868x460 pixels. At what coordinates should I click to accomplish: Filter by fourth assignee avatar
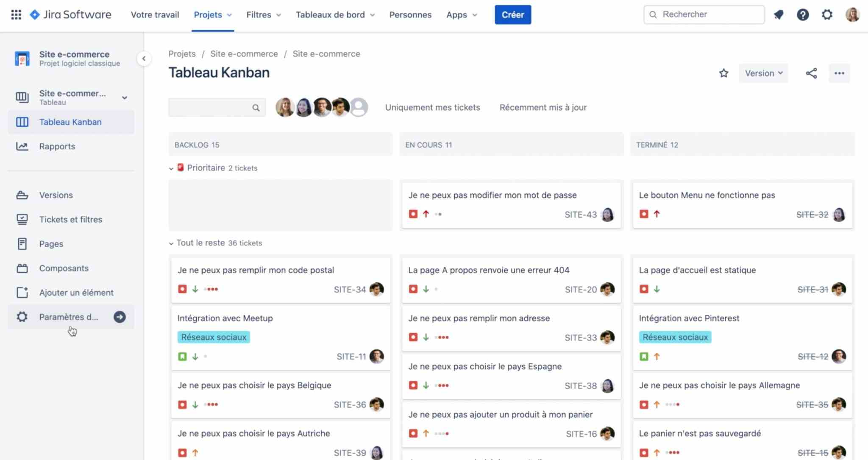click(x=340, y=107)
